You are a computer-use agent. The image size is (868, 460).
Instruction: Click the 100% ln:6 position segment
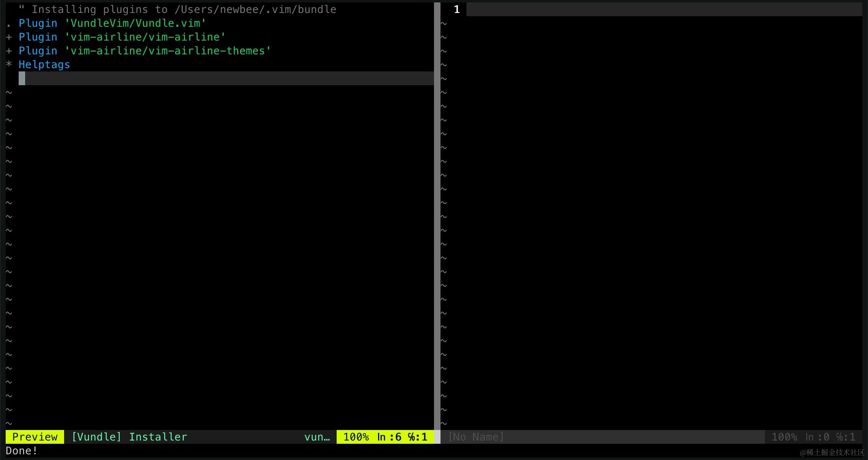pos(385,437)
